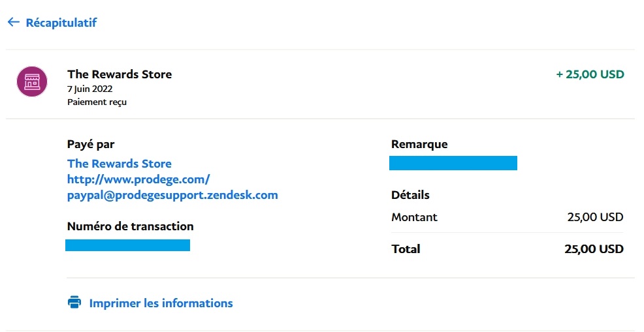644x332 pixels.
Task: Click the 7 Juin 2022 date
Action: pyautogui.click(x=90, y=89)
